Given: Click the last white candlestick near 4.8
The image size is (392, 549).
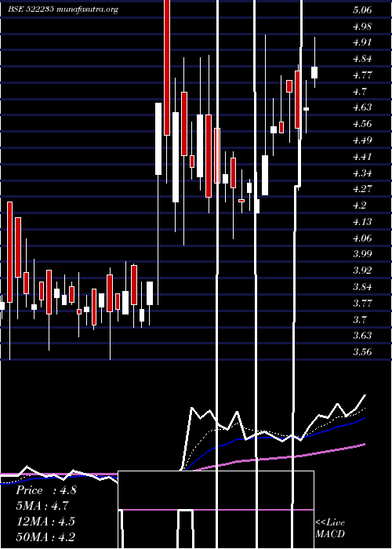Looking at the screenshot, I should (x=314, y=72).
